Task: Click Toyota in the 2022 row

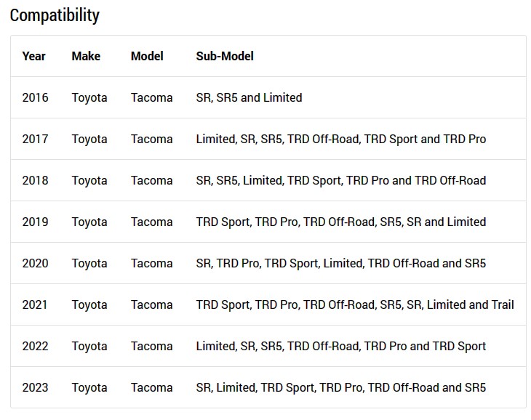Action: click(89, 347)
